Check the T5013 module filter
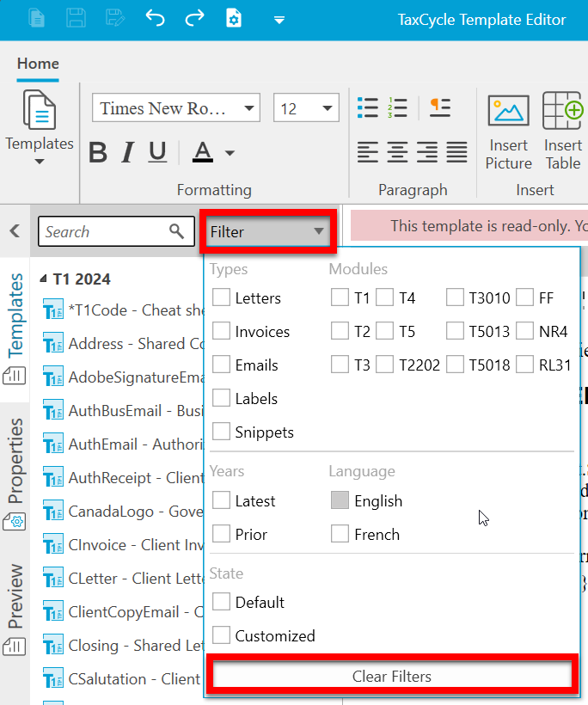The image size is (588, 705). coord(455,331)
